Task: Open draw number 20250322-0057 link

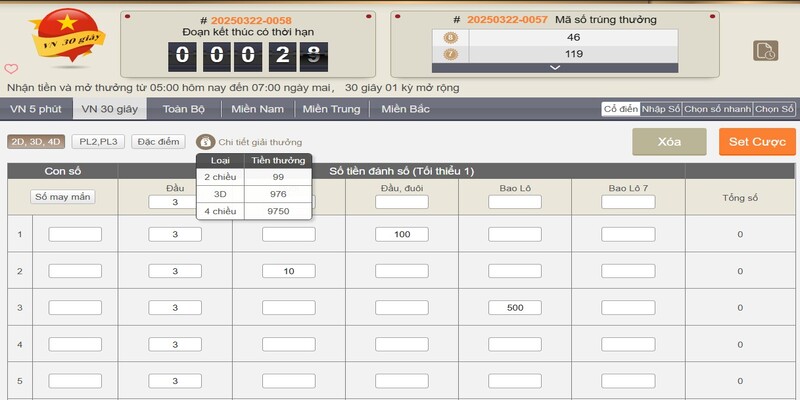Action: coord(508,20)
